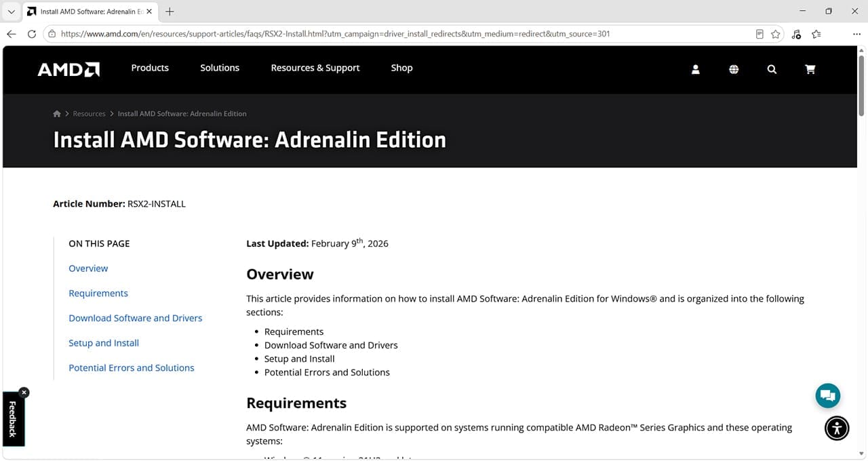868x461 pixels.
Task: Open the globe language selector icon
Action: tap(734, 69)
